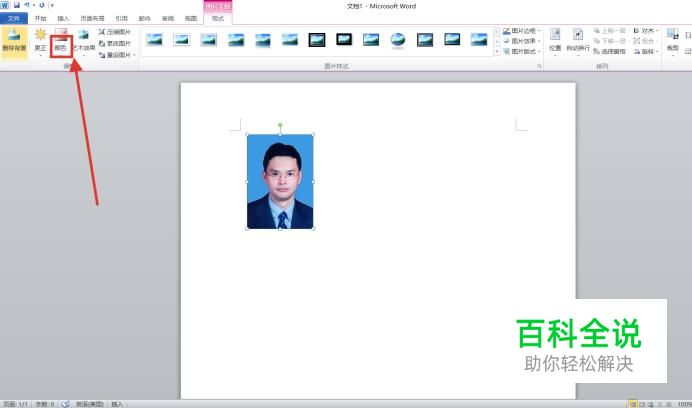Switch to the View (视图) tab
This screenshot has height=408, width=692.
[x=191, y=19]
